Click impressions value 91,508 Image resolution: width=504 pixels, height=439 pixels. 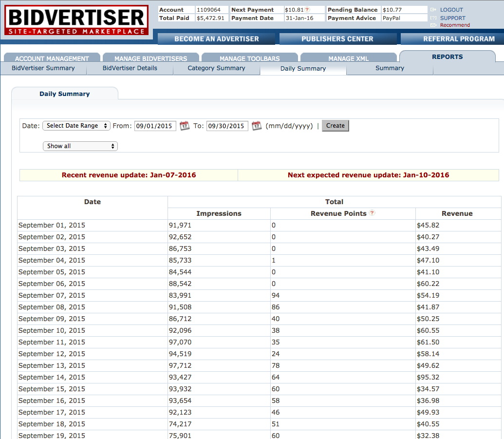click(x=180, y=307)
